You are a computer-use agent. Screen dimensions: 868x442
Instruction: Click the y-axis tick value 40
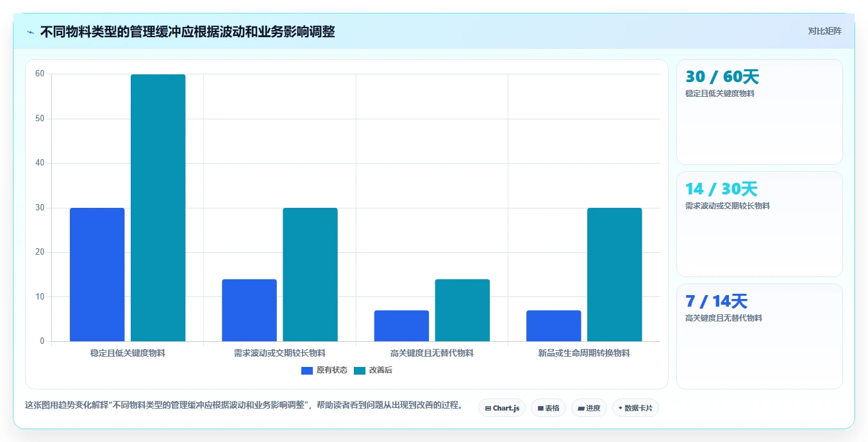click(x=40, y=163)
